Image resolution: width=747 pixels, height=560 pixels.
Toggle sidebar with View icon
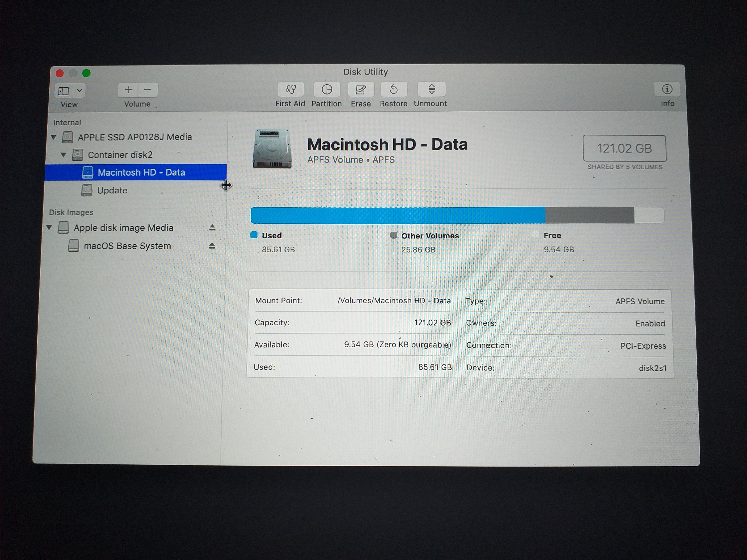click(x=64, y=91)
